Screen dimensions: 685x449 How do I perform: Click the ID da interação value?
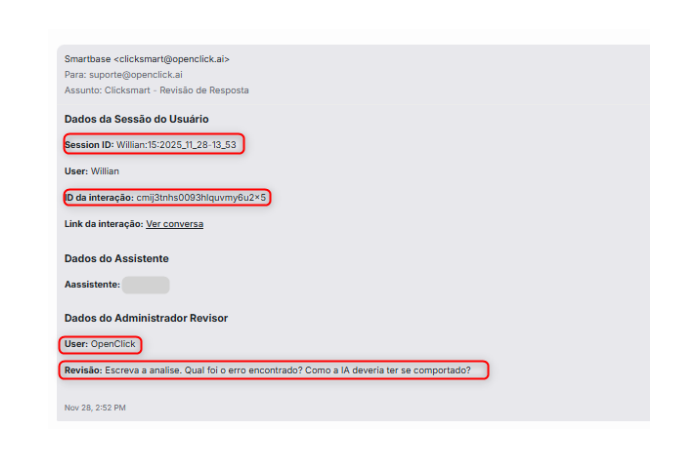pyautogui.click(x=201, y=198)
